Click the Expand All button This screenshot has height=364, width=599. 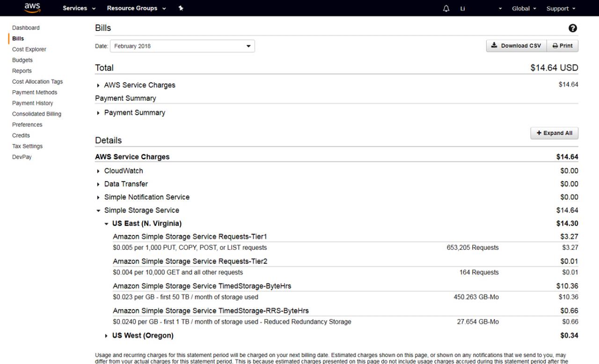click(554, 133)
